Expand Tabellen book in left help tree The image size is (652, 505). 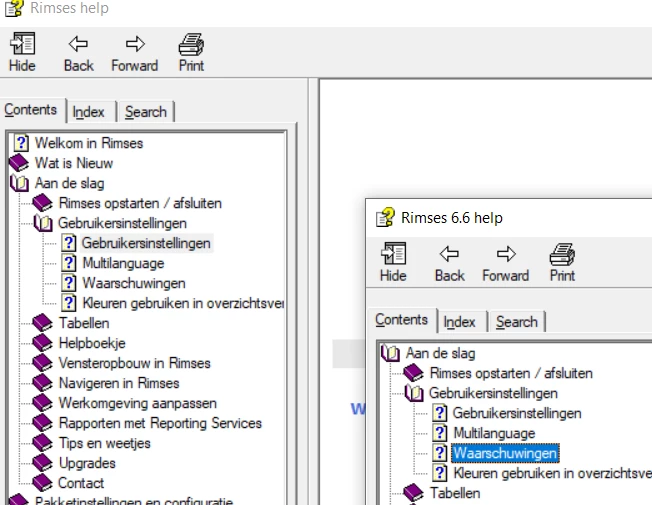pyautogui.click(x=42, y=323)
